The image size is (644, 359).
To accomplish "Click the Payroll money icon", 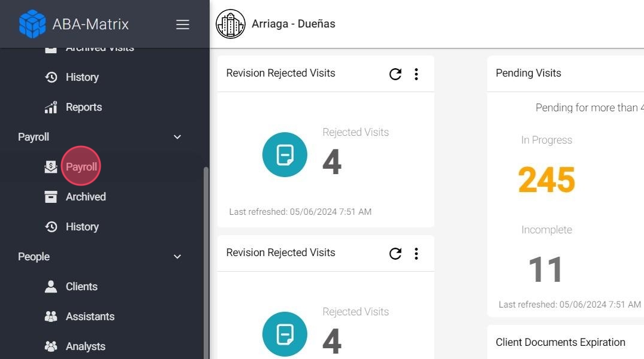I will coord(51,167).
